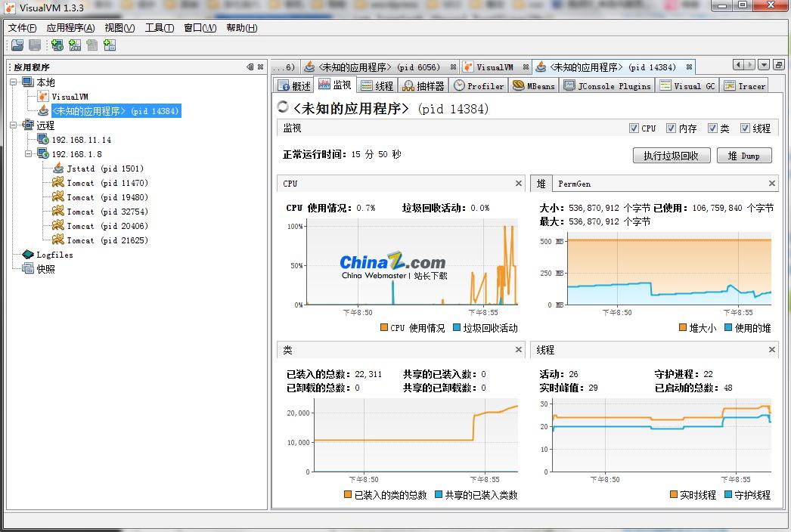The width and height of the screenshot is (791, 532).
Task: Open the document list dropdown arrow
Action: click(764, 66)
